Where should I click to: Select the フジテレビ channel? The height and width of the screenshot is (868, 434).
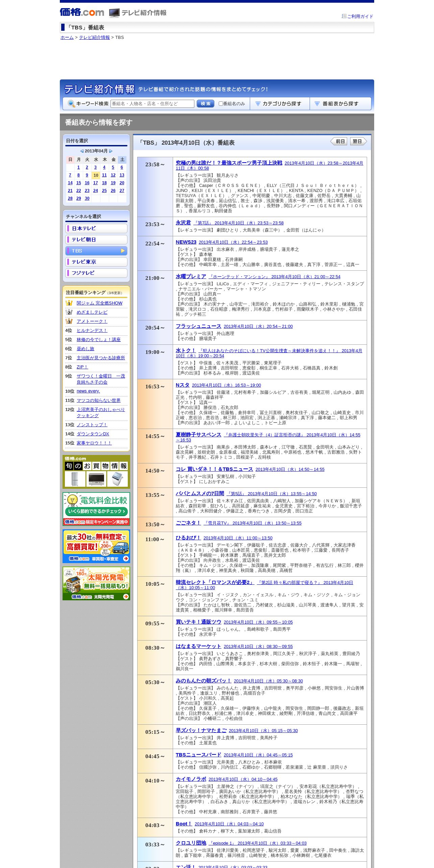pos(96,273)
